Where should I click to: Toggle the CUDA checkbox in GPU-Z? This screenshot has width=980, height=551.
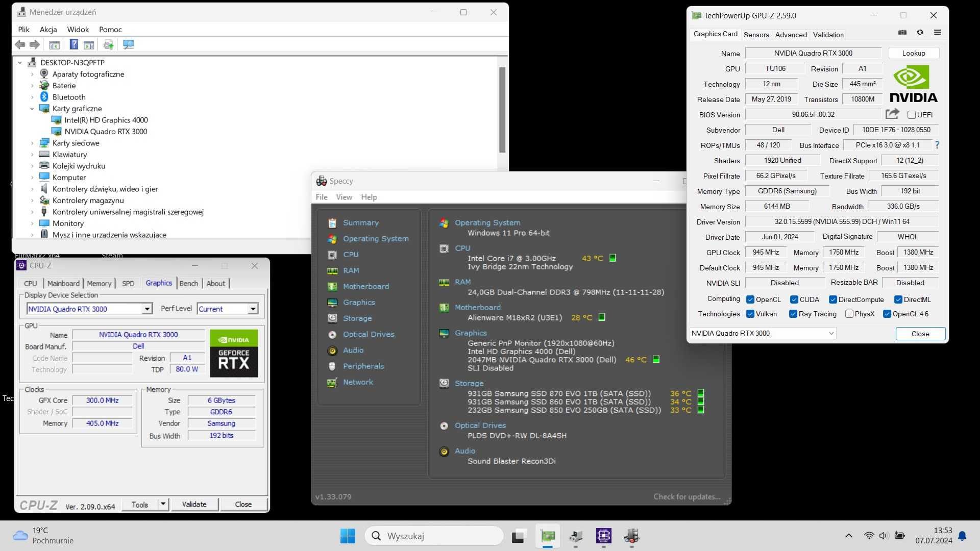794,299
